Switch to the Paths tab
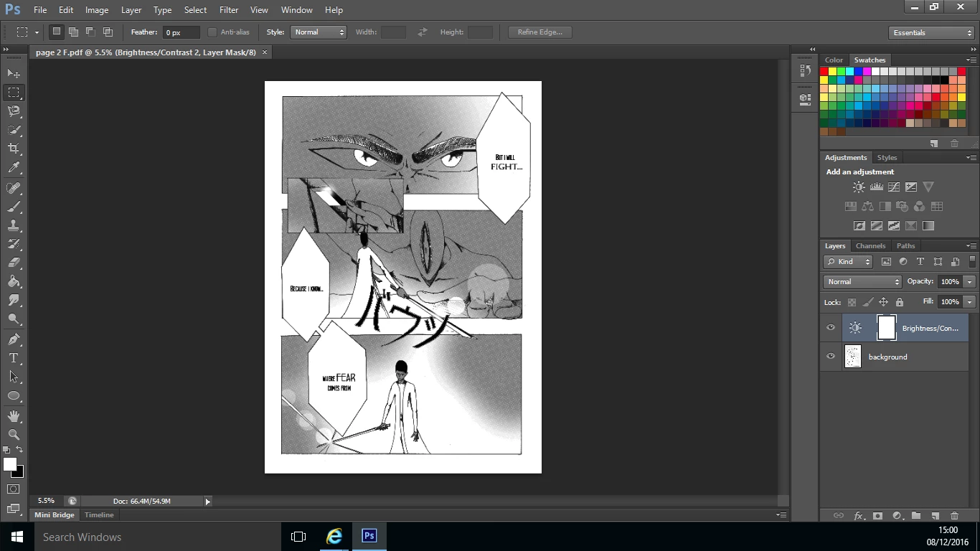980x551 pixels. click(x=905, y=245)
